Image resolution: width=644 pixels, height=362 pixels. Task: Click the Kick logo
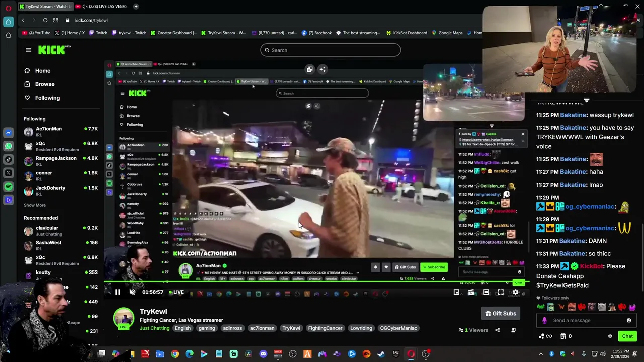(x=54, y=50)
